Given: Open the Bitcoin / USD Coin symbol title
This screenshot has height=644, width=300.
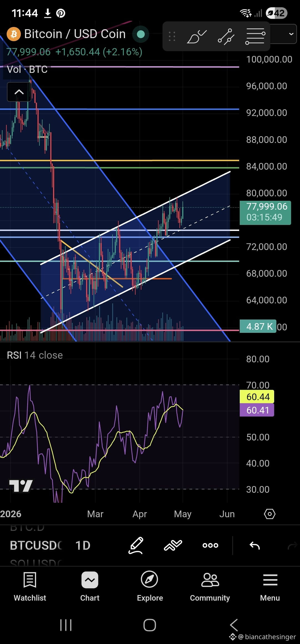Looking at the screenshot, I should 75,34.
